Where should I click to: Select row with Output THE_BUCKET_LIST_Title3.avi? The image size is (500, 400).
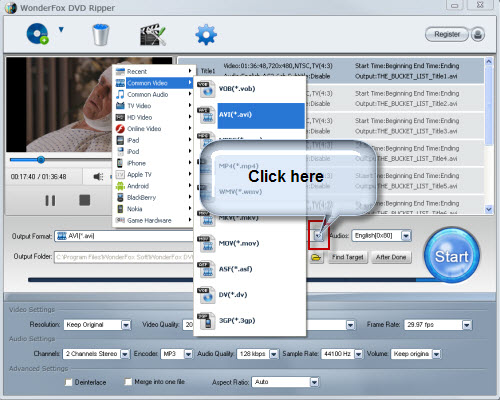tap(395, 126)
